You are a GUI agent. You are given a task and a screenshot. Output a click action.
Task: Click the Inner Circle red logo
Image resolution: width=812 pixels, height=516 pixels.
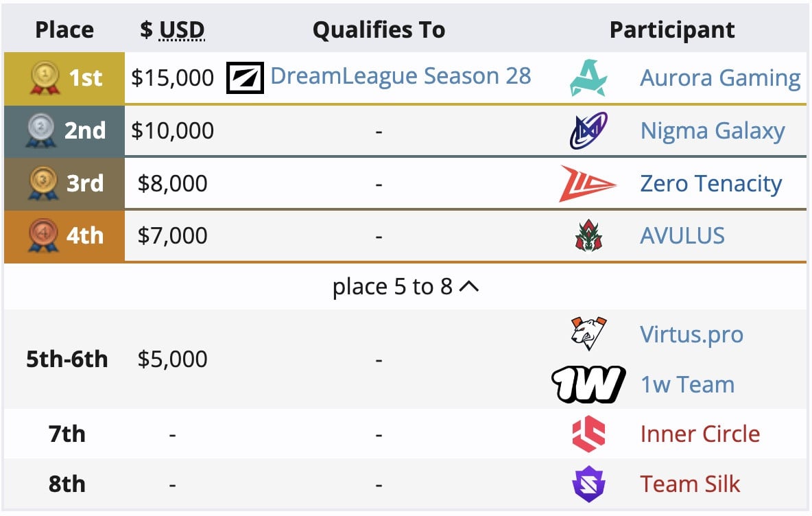point(588,434)
